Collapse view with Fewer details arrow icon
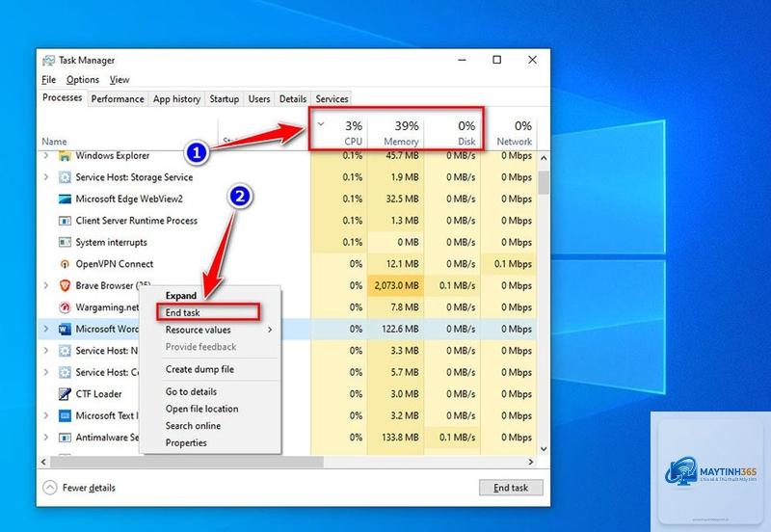Screen dimensions: 771x532 50,488
